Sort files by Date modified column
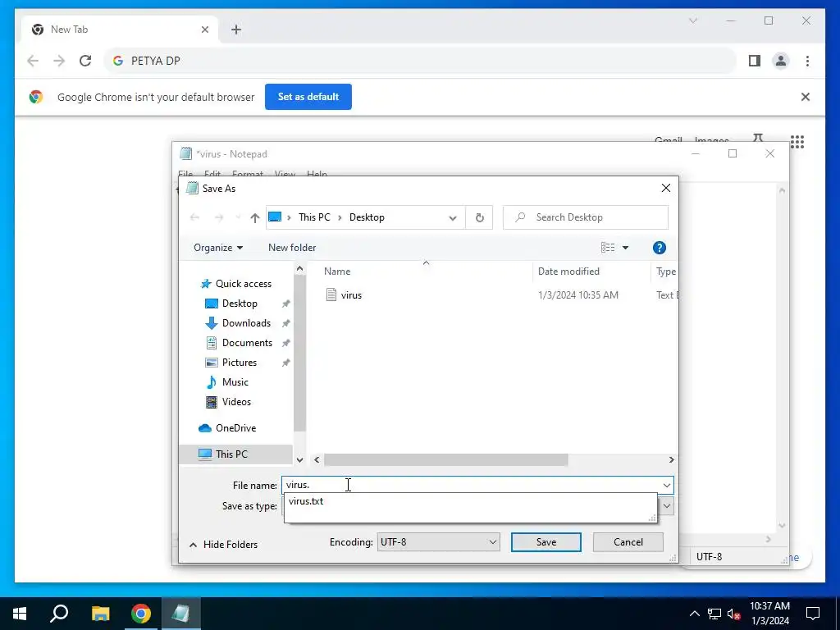Image resolution: width=840 pixels, height=630 pixels. [x=568, y=272]
